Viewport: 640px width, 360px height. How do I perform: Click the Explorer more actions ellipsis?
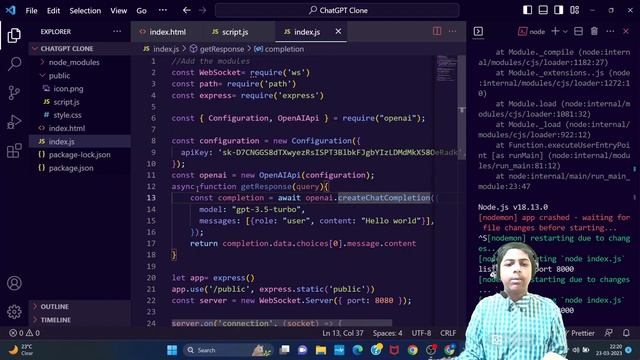117,31
